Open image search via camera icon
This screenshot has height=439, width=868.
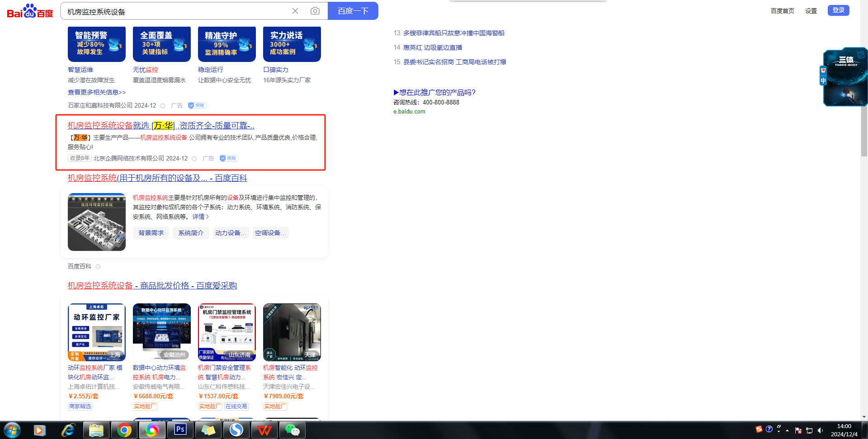pyautogui.click(x=315, y=11)
